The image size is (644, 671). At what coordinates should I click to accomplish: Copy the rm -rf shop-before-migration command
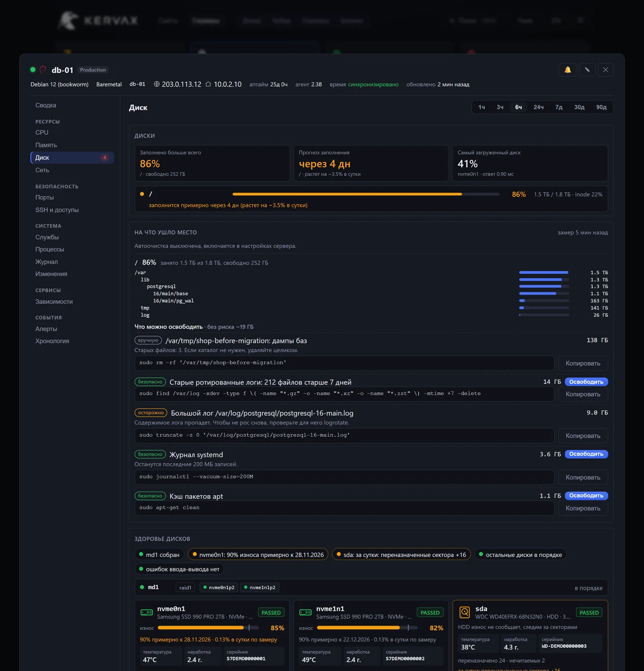pyautogui.click(x=583, y=363)
